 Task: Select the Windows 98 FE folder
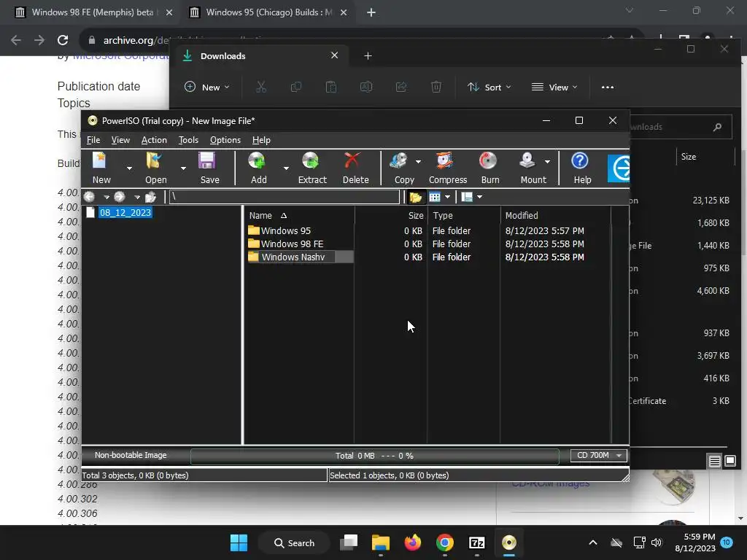292,244
